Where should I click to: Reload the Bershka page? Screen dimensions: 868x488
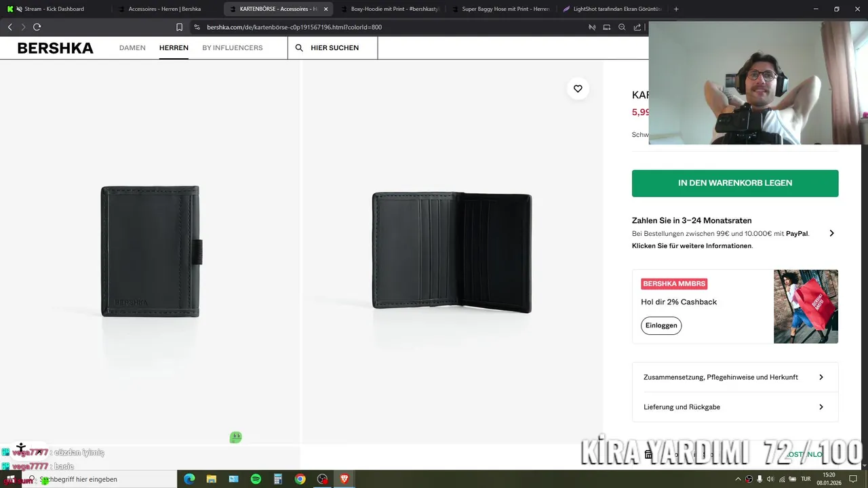pyautogui.click(x=37, y=27)
